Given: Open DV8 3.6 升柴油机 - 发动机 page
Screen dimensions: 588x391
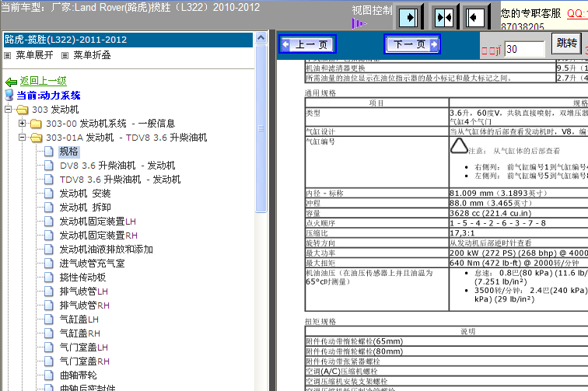Looking at the screenshot, I should click(117, 166).
